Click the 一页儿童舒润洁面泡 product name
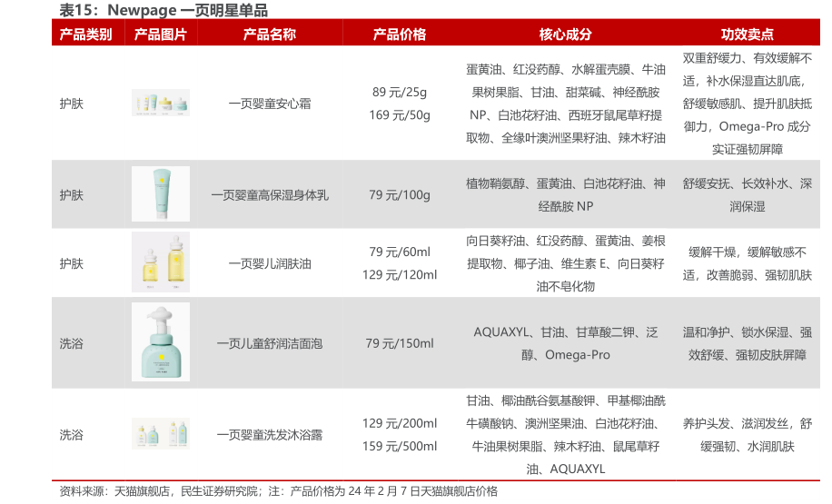832x504 pixels. [x=269, y=343]
